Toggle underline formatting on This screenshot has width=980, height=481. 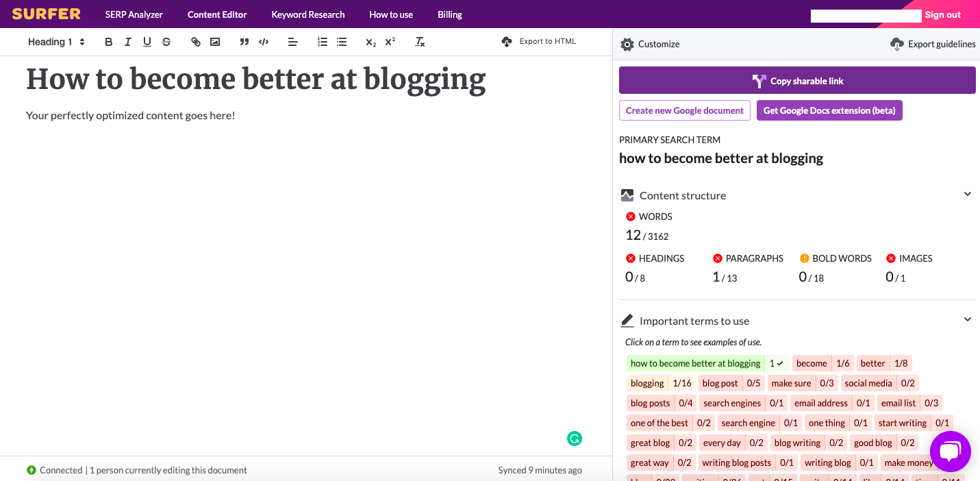coord(147,42)
